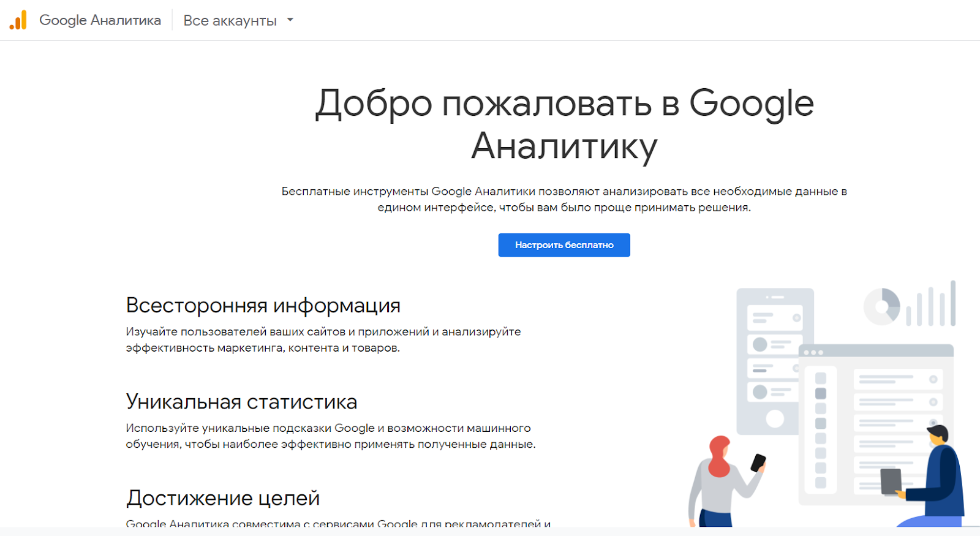The height and width of the screenshot is (536, 980).
Task: Click the orange Google Analytics logo icon
Action: pos(18,20)
